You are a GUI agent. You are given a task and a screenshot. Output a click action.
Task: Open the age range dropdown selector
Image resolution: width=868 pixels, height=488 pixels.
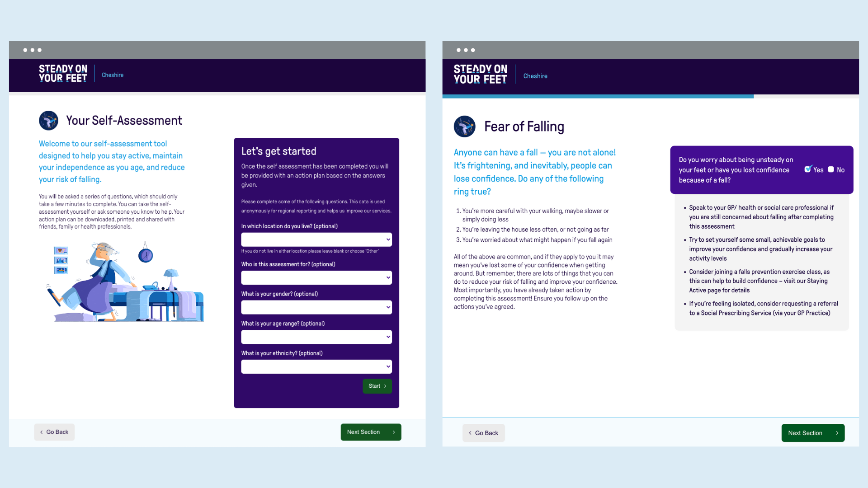(x=316, y=337)
